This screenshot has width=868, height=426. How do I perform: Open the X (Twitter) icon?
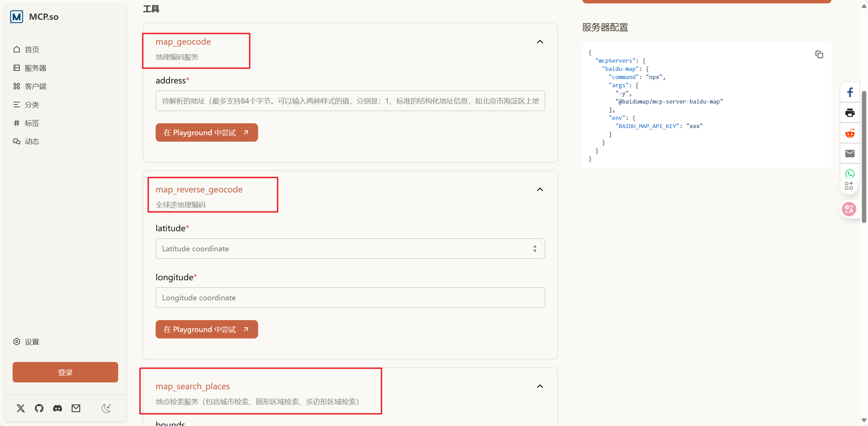[21, 408]
